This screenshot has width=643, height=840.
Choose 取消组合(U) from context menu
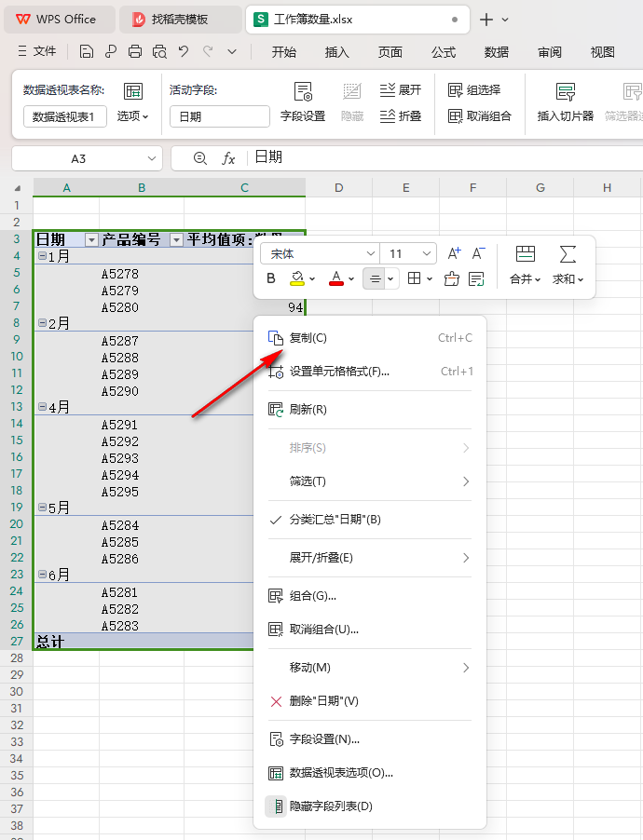[x=370, y=629]
